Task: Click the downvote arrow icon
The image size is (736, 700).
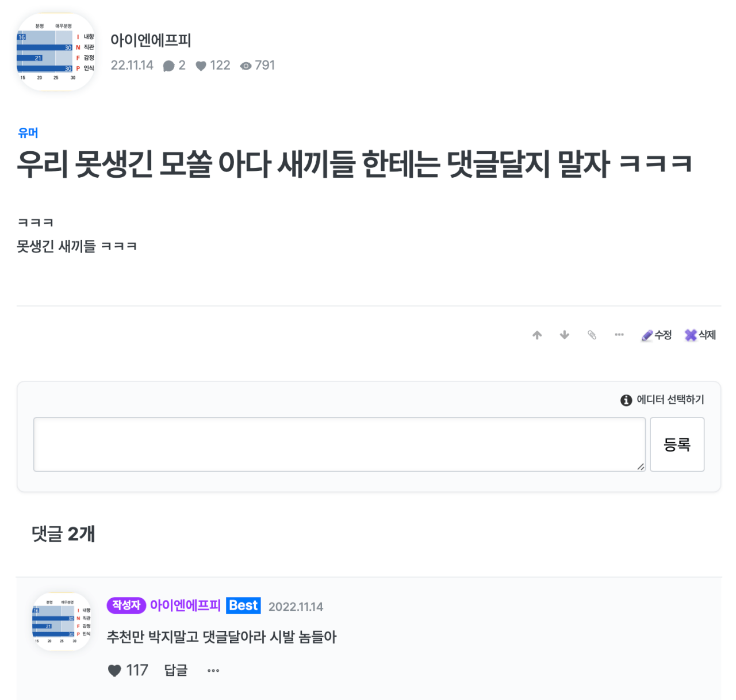Action: (x=565, y=335)
